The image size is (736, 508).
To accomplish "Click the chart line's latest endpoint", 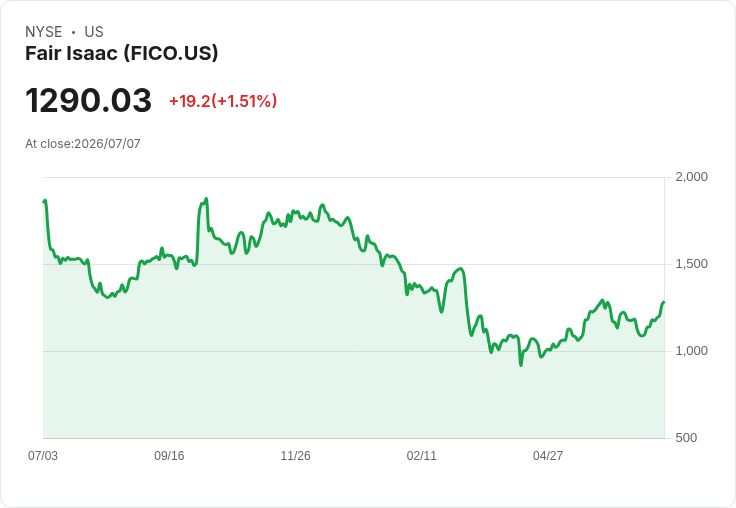I will click(664, 302).
